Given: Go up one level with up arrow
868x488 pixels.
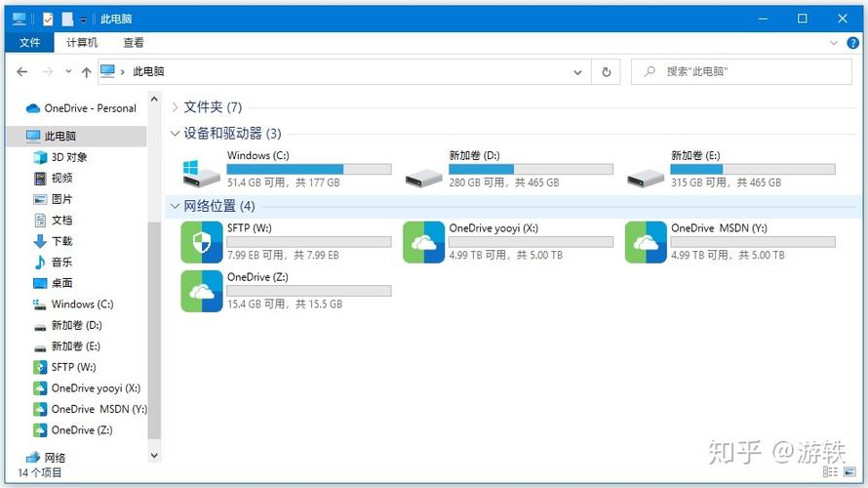Looking at the screenshot, I should click(x=87, y=72).
